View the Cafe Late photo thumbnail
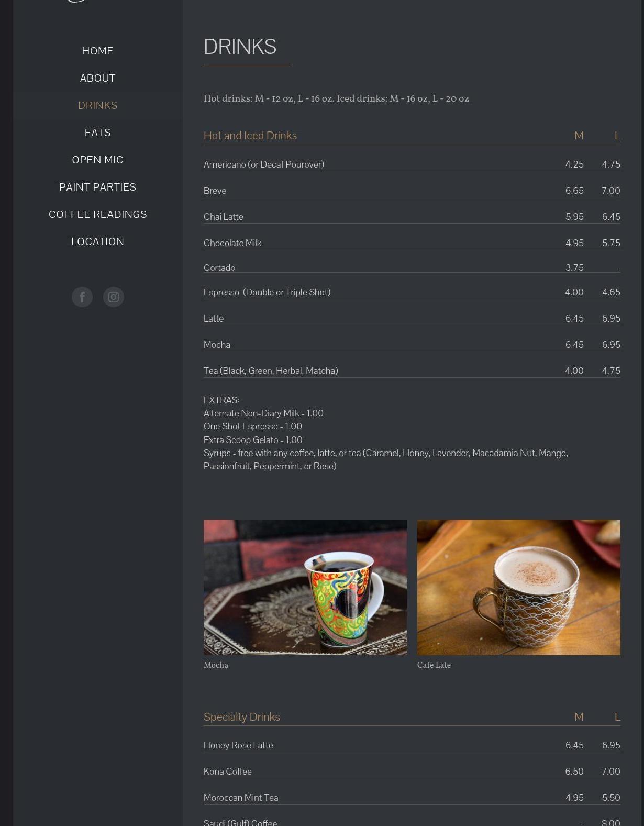 coord(519,587)
